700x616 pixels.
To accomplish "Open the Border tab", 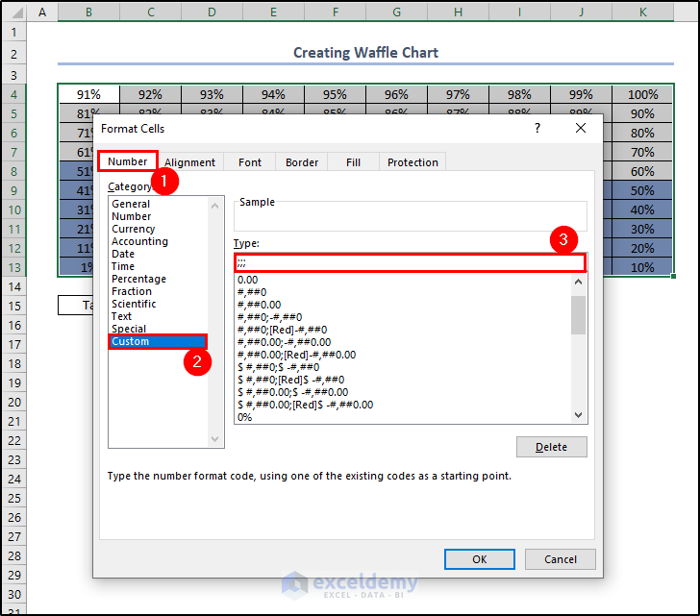I will click(302, 162).
